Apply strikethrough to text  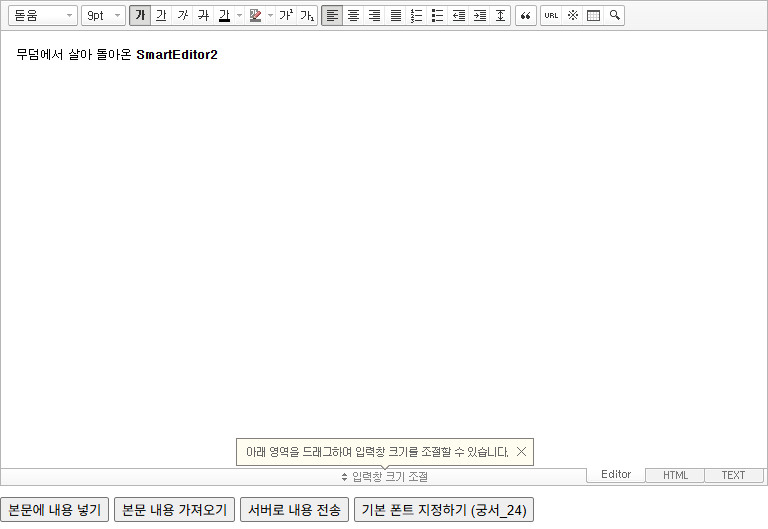[x=203, y=16]
